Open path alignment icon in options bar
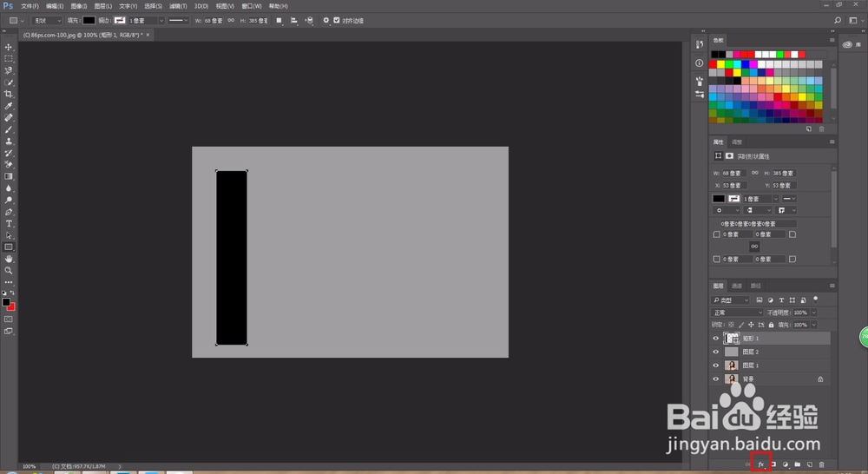 pyautogui.click(x=294, y=21)
